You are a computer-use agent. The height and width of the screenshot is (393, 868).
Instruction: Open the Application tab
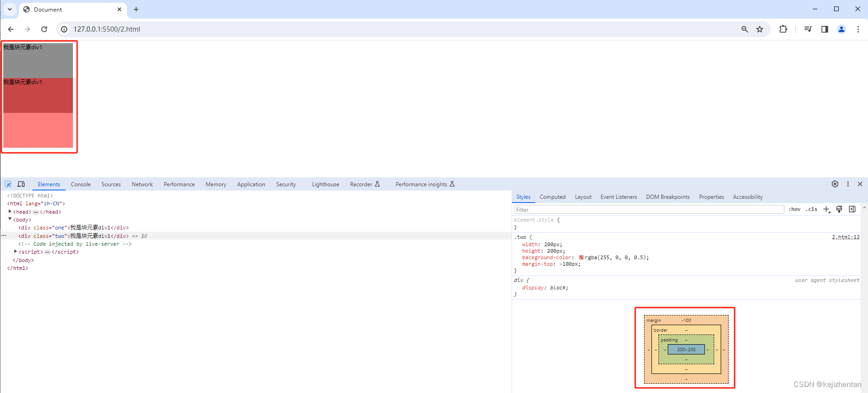pos(251,184)
